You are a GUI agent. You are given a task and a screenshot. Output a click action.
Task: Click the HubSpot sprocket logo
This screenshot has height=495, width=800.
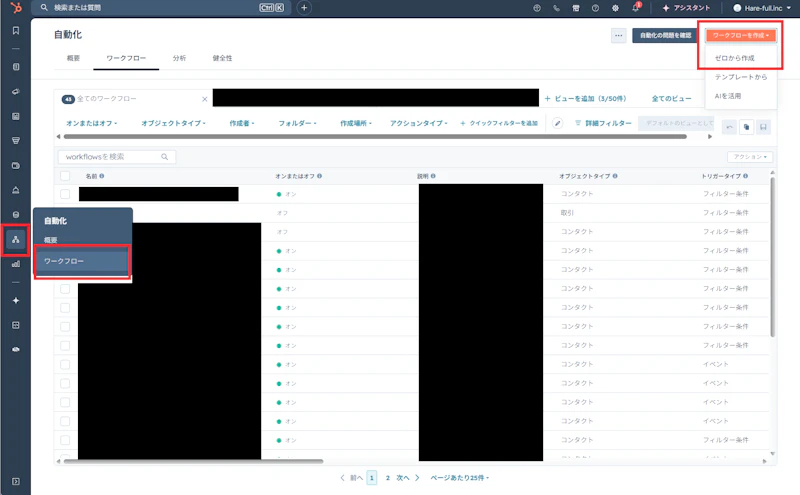[x=16, y=8]
